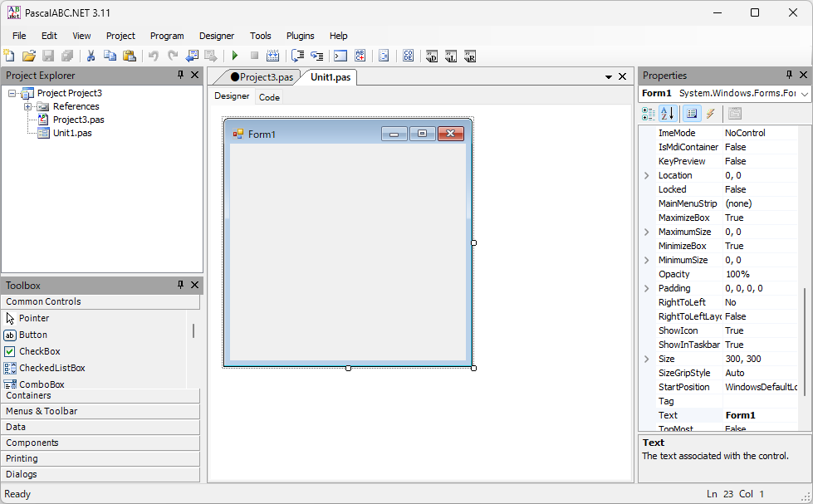Click the CODE toolbar icon
This screenshot has width=813, height=504.
pos(408,56)
